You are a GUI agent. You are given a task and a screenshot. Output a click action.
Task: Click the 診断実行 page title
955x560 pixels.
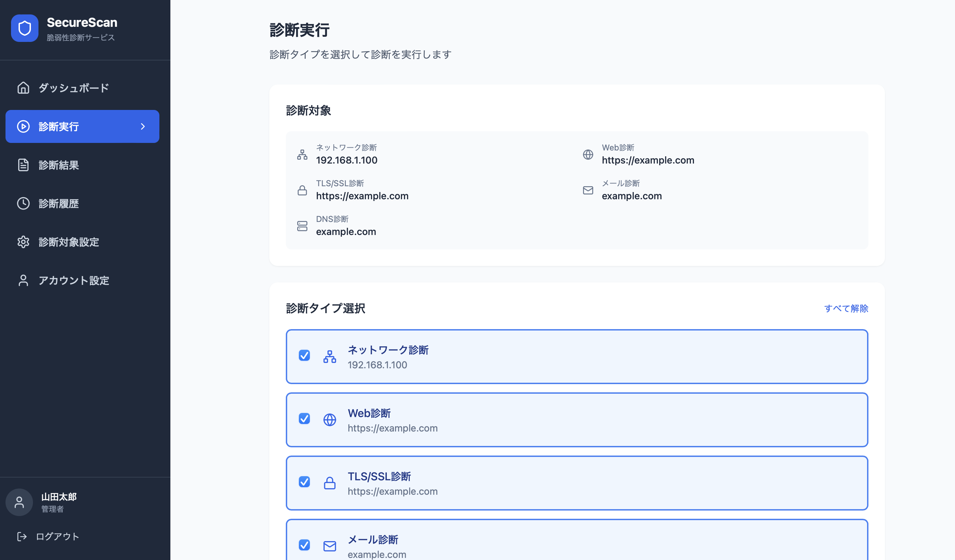[x=300, y=30]
